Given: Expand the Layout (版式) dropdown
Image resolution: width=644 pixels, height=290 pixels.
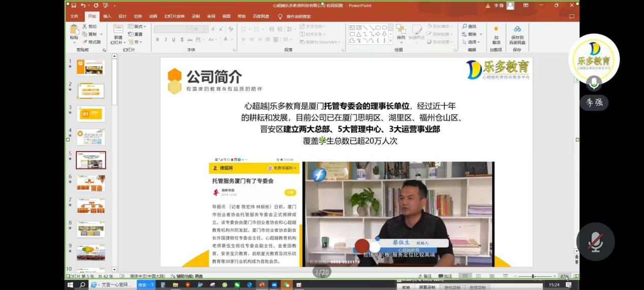Looking at the screenshot, I should point(137,26).
